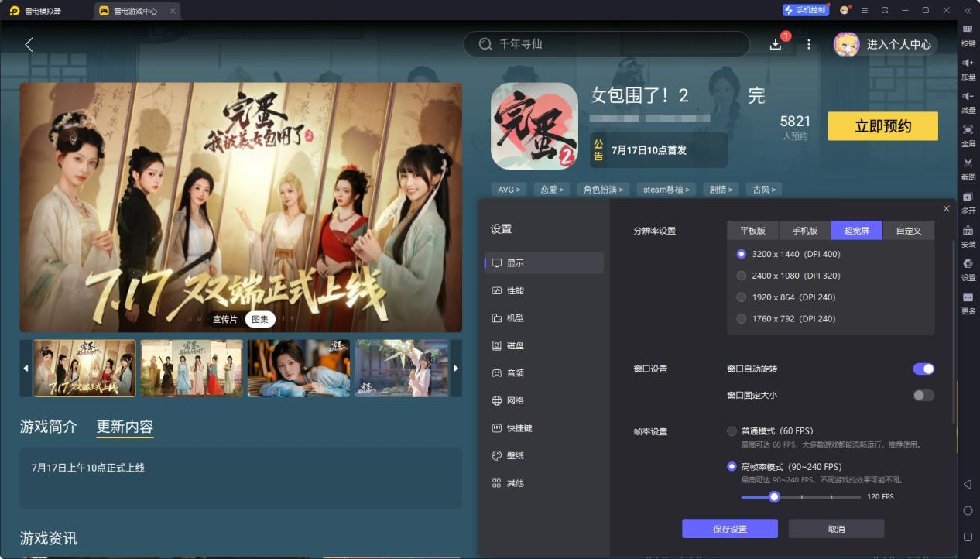Select 1760 x 792 (DPI 240) resolution
980x559 pixels.
tap(742, 319)
